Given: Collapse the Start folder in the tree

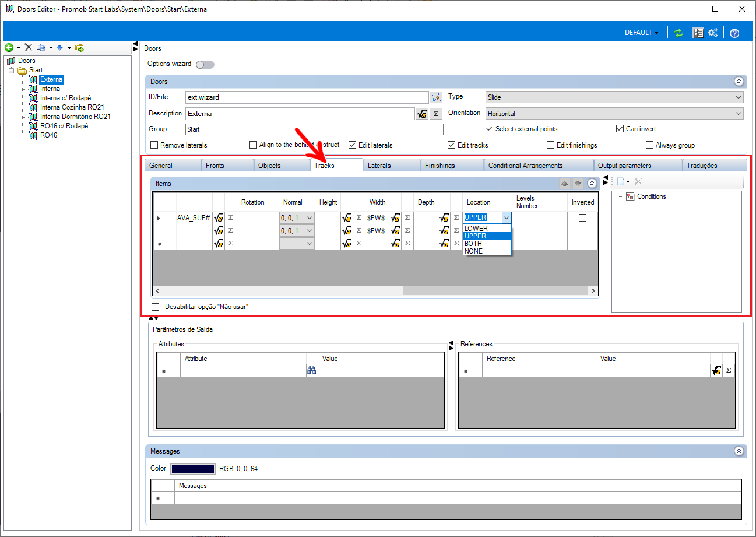Looking at the screenshot, I should (x=11, y=70).
